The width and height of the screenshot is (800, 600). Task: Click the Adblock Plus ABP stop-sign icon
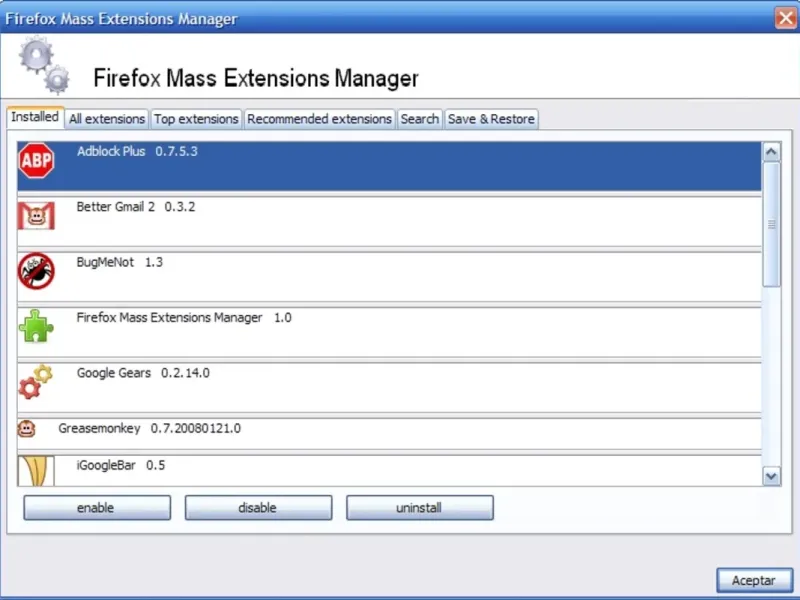point(36,161)
